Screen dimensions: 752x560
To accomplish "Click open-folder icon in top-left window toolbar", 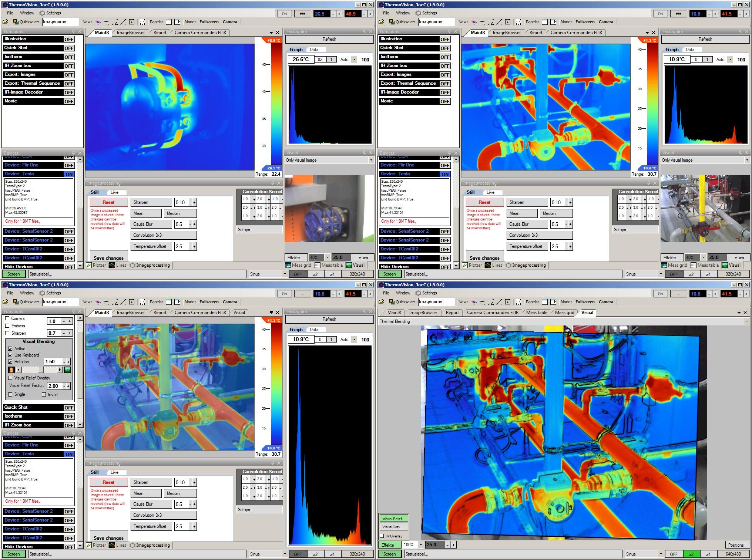I will (5, 22).
